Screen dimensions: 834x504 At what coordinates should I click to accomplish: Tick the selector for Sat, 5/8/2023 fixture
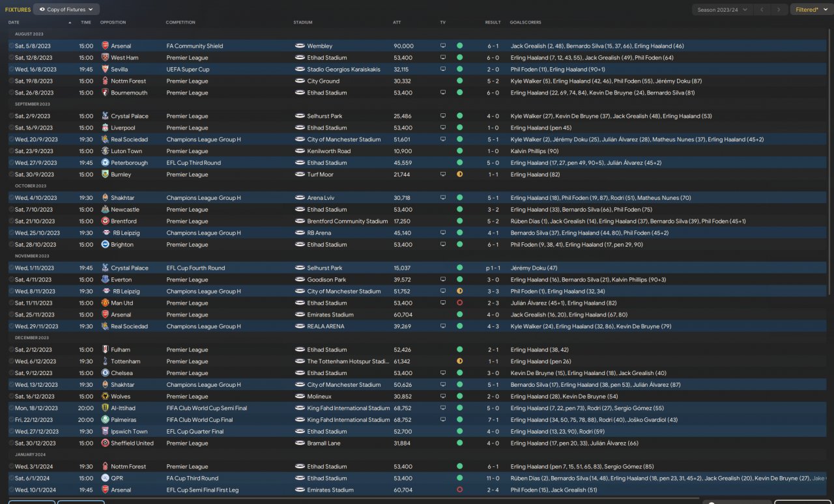[x=11, y=46]
